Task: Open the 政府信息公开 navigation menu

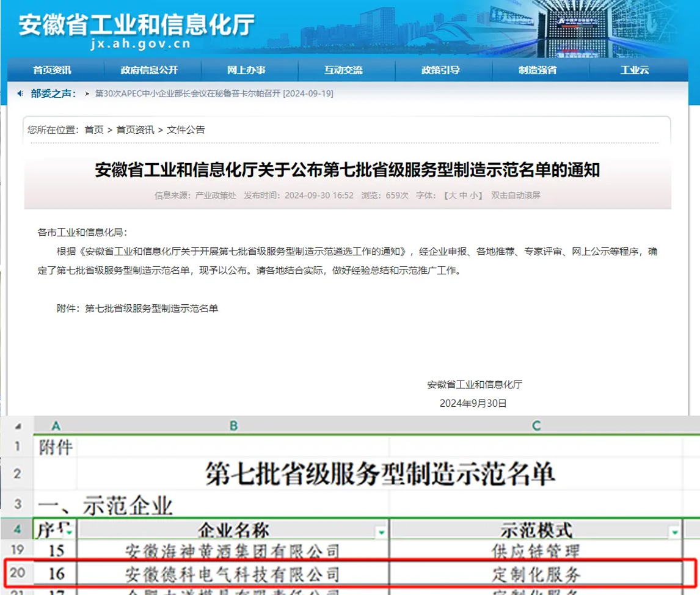Action: (x=149, y=70)
